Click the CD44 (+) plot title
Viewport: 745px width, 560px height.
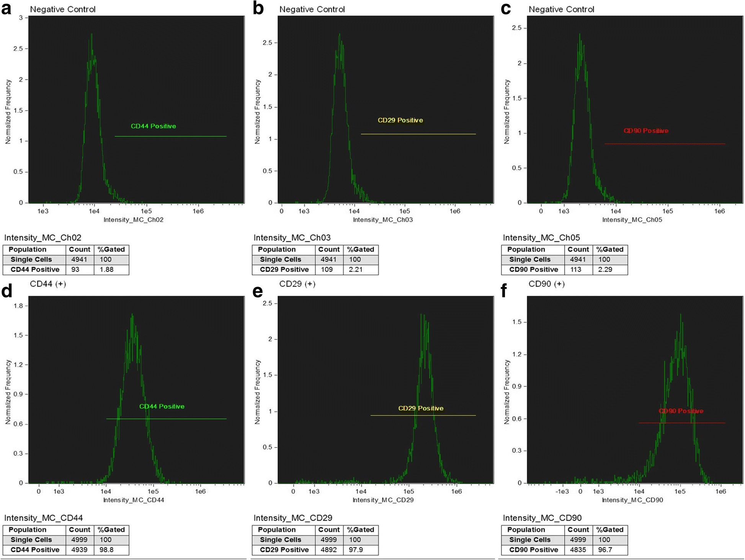click(x=48, y=284)
